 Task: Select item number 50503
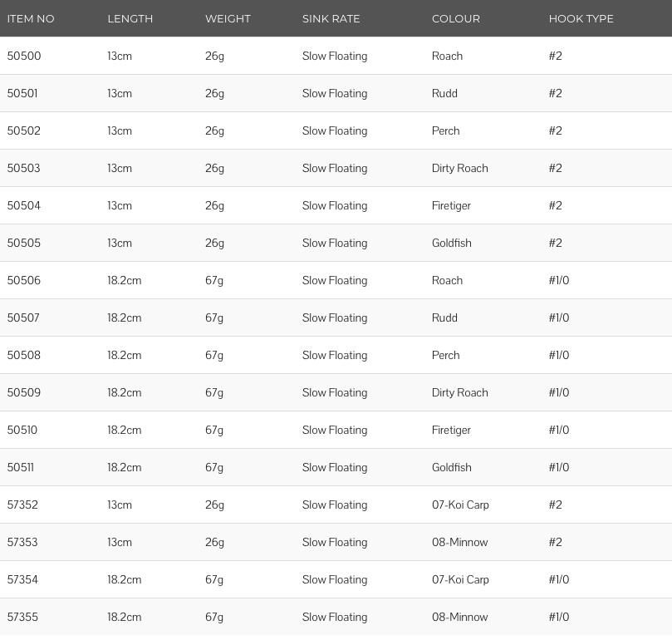pos(24,168)
